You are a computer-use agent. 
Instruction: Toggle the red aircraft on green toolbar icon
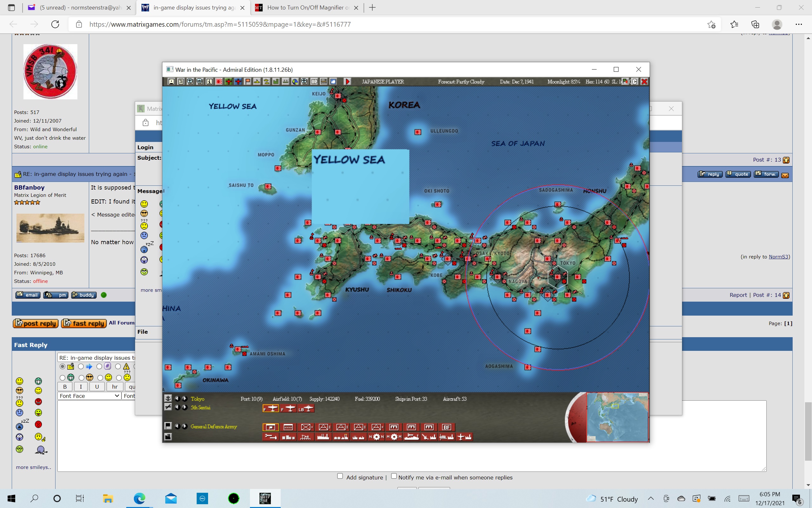(x=228, y=82)
